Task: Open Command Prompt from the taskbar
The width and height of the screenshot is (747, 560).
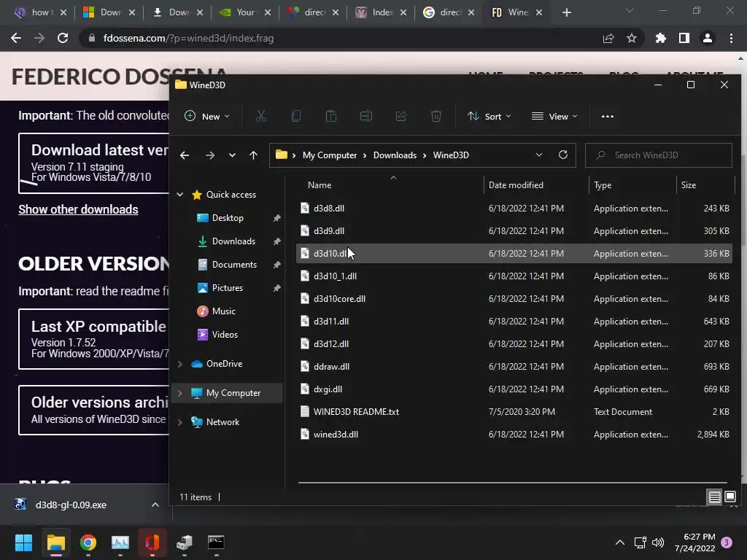Action: (216, 542)
